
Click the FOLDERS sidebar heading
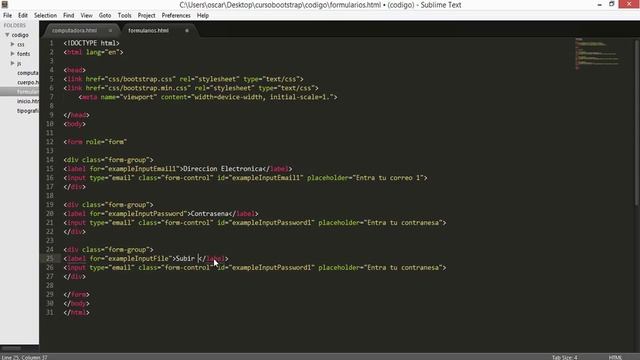pyautogui.click(x=15, y=25)
